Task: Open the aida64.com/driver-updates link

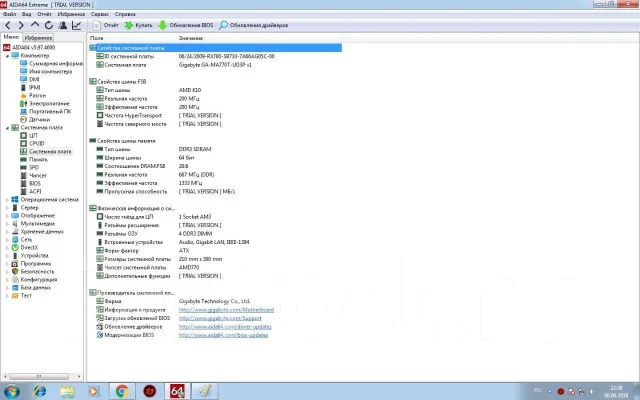Action: click(225, 327)
